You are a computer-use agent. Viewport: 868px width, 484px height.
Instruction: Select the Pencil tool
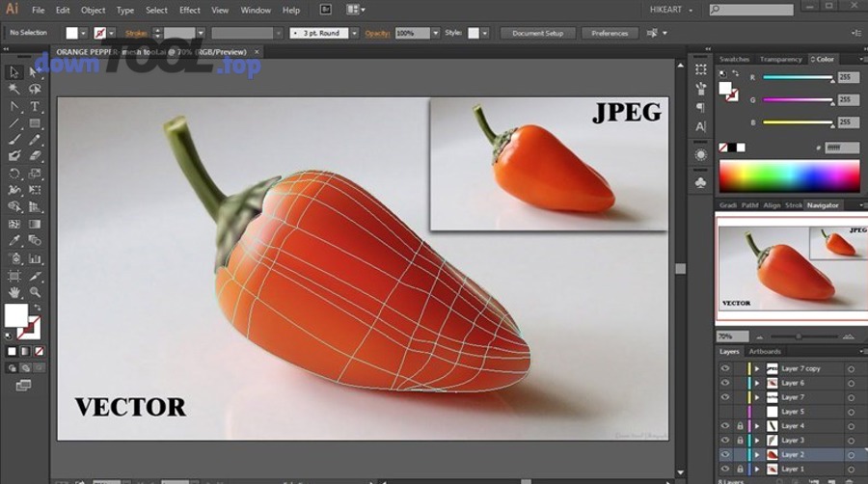35,140
